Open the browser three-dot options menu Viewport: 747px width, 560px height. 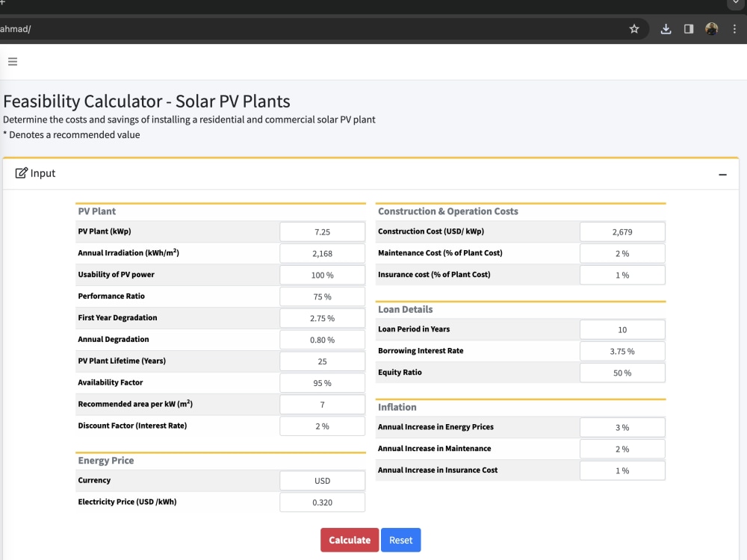(x=734, y=28)
